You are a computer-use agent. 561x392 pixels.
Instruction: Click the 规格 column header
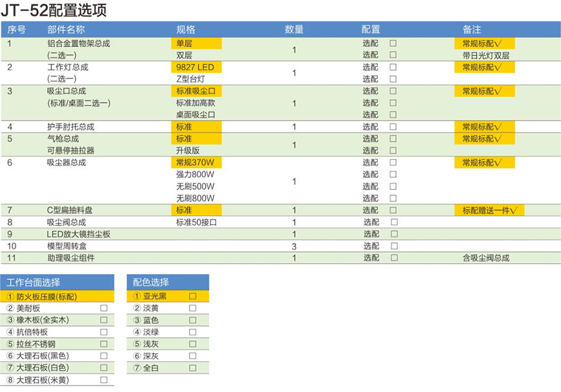point(186,30)
